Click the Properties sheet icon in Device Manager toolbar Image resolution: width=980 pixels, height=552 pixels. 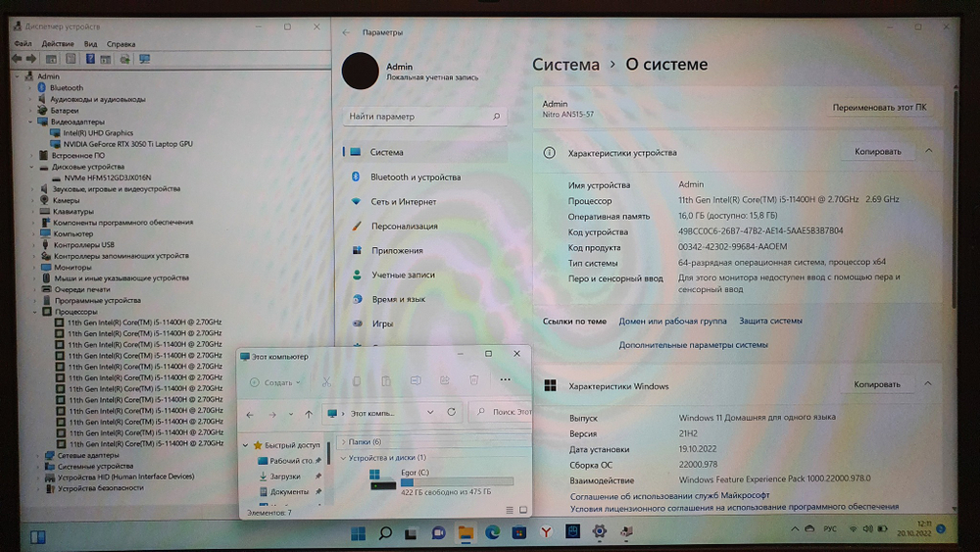[x=71, y=59]
